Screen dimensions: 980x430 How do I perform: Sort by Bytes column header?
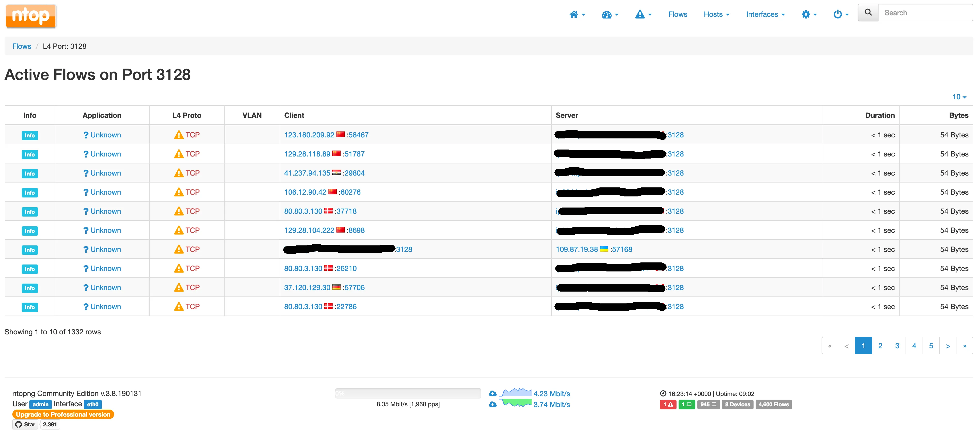tap(958, 115)
